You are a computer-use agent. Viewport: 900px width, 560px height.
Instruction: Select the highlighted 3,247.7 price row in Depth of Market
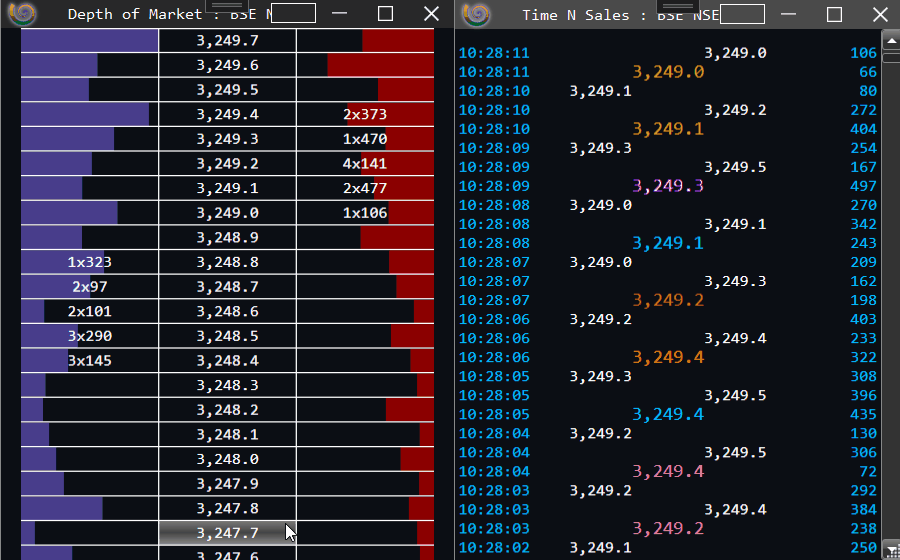(227, 532)
